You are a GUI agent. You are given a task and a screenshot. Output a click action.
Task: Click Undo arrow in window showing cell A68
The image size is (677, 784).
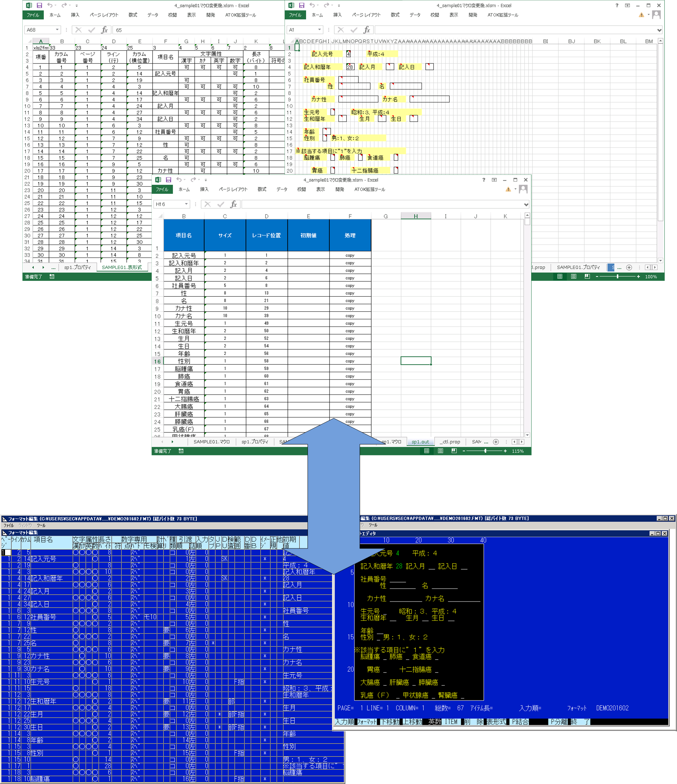click(x=50, y=5)
